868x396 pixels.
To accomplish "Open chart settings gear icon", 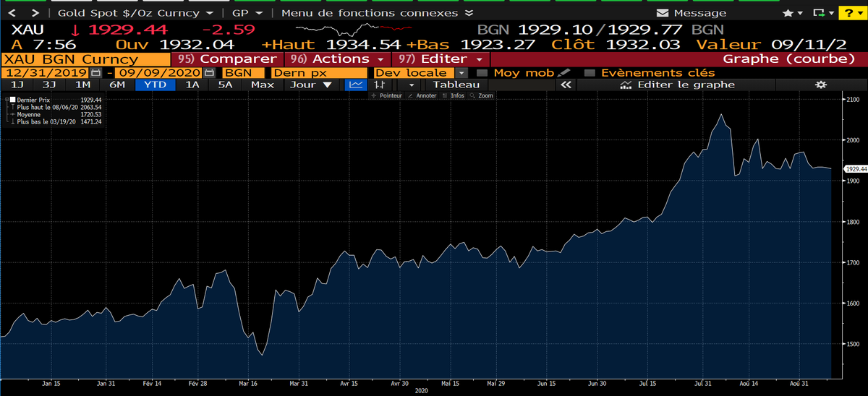I will pyautogui.click(x=820, y=85).
